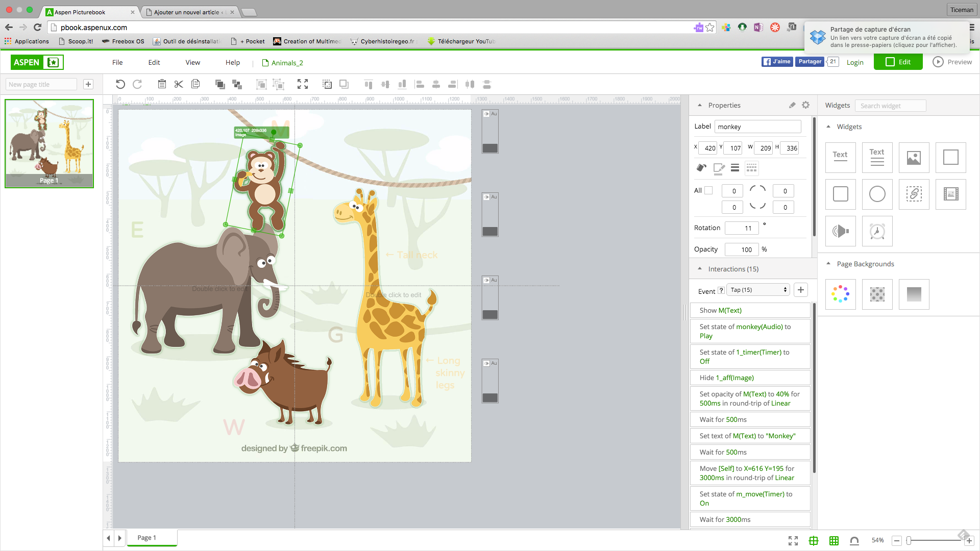Open border width lines option
Screen dimensions: 980x551
(x=735, y=168)
